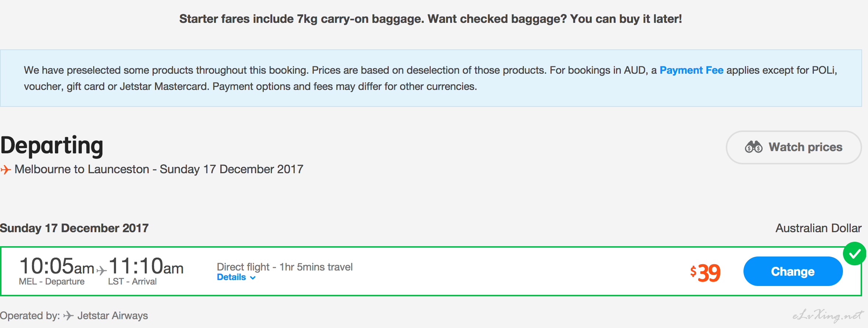
Task: Select the $39 fare price
Action: click(x=705, y=273)
